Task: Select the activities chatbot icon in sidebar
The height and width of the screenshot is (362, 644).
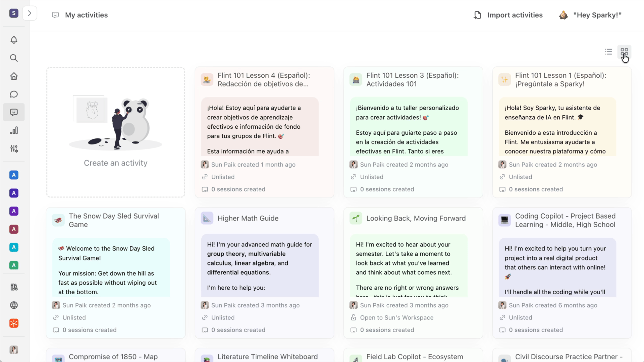Action: click(x=14, y=112)
